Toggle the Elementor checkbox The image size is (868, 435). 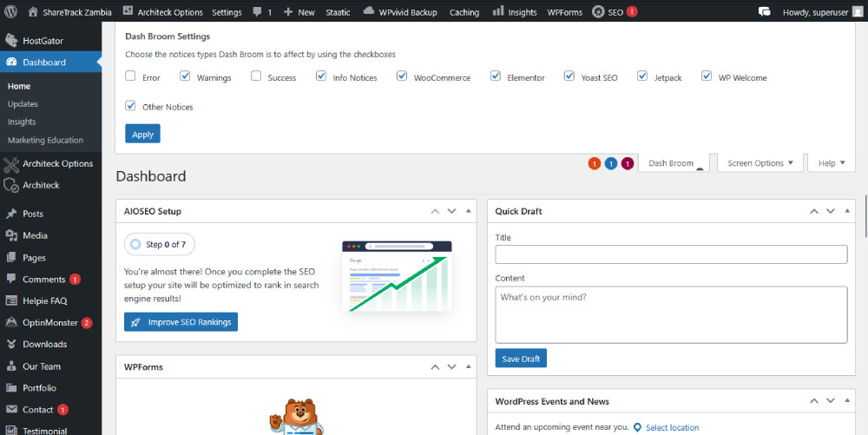(496, 76)
